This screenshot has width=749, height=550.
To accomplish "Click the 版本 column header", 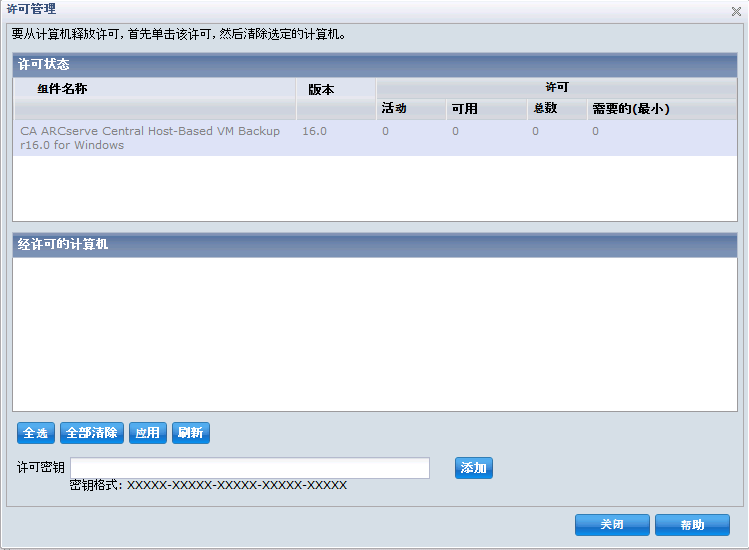I will (336, 98).
